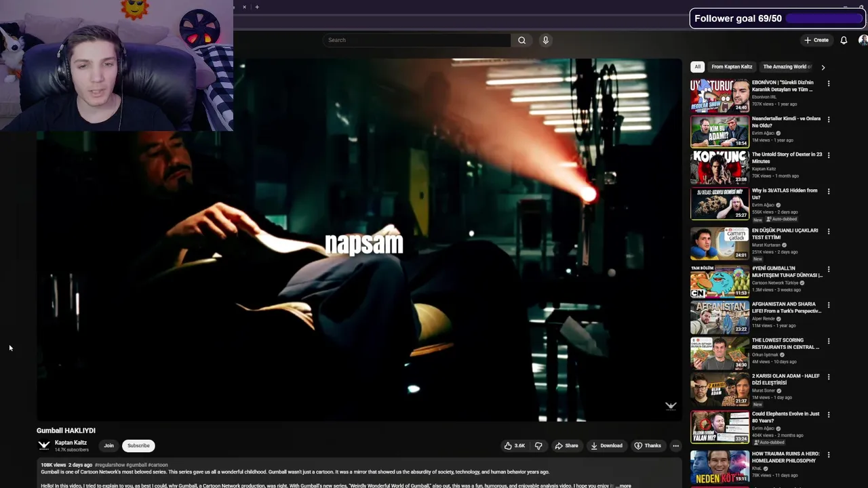Open the notifications bell

(844, 40)
